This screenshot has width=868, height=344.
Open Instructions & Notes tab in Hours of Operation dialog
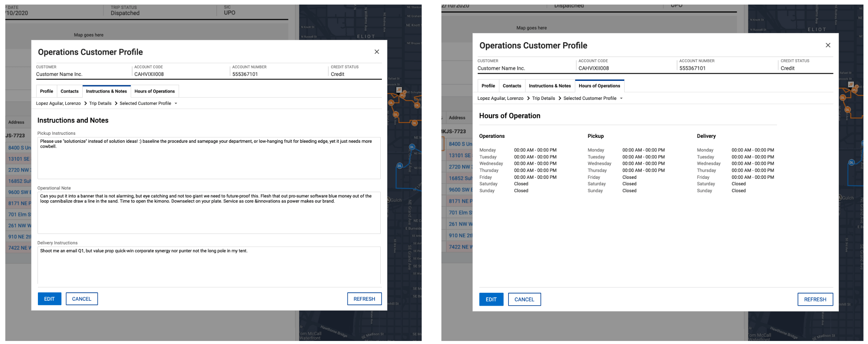tap(550, 86)
